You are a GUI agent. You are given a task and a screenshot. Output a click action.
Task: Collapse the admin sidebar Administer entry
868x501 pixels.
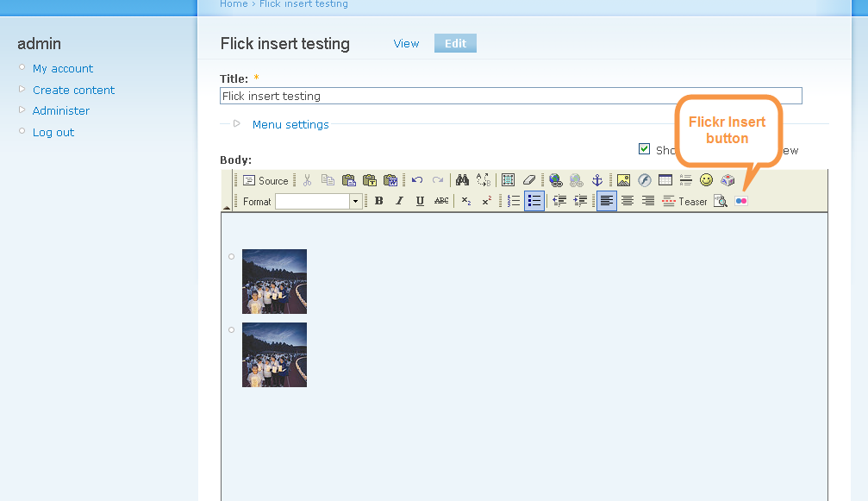(x=22, y=110)
